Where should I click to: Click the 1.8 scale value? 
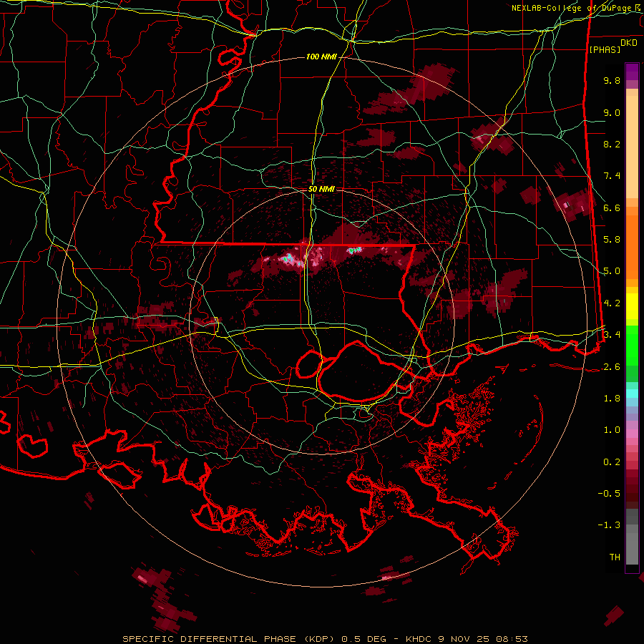(x=612, y=399)
